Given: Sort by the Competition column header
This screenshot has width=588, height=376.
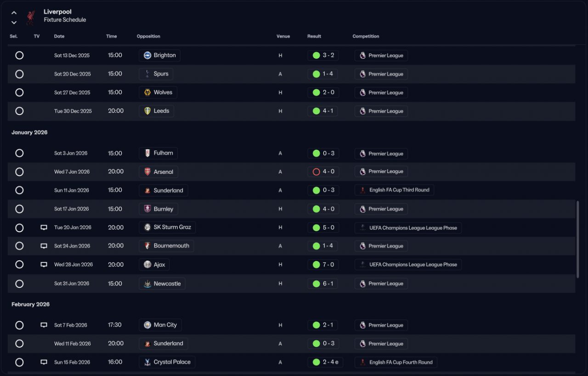Looking at the screenshot, I should 366,36.
